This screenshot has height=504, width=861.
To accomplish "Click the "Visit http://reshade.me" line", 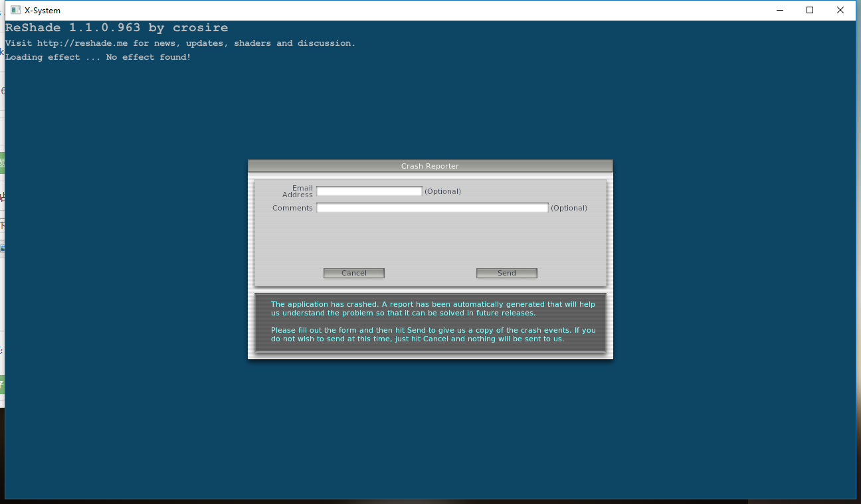I will coord(180,43).
